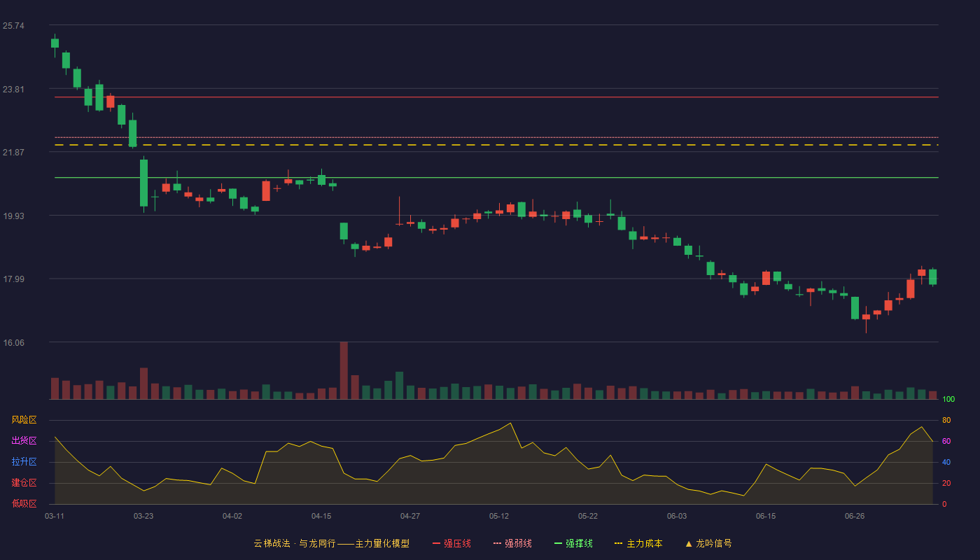Viewport: 980px width, 560px height.
Task: Click the 05-12 date label
Action: click(499, 516)
